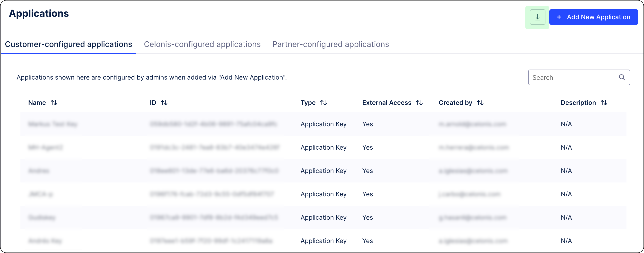
Task: Click the search magnifier icon
Action: click(x=622, y=77)
